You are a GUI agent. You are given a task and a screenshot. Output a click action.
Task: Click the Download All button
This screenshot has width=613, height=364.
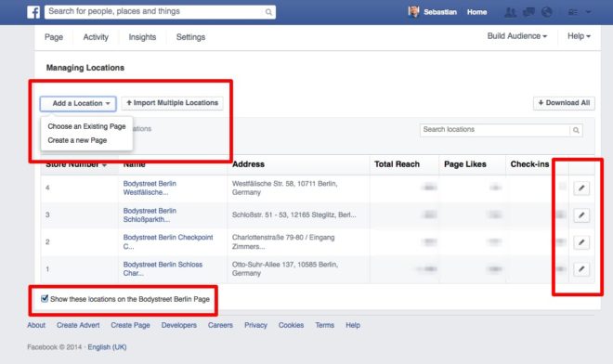(564, 103)
